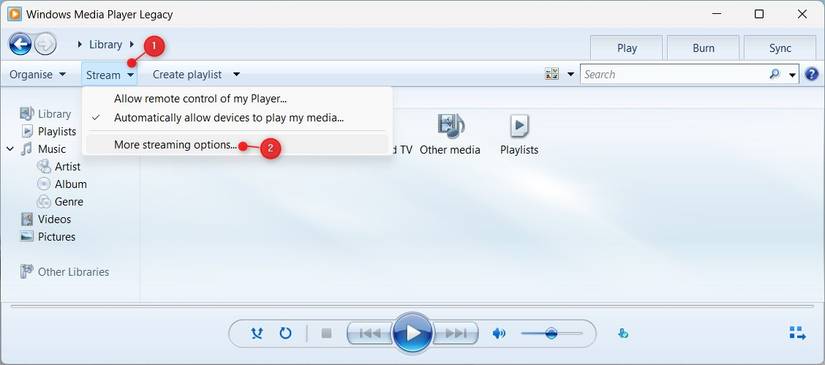Click the View options icon
Viewport: 825px width, 365px height.
point(551,74)
